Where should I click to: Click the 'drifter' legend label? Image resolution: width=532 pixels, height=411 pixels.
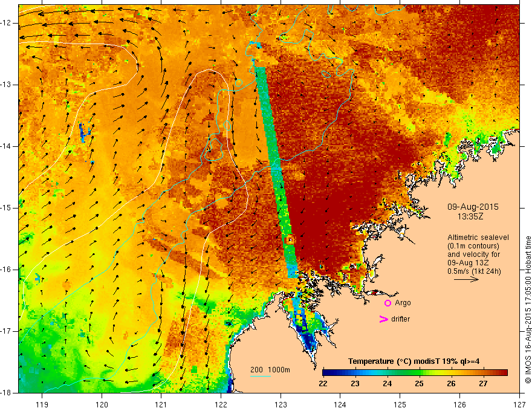(x=400, y=319)
